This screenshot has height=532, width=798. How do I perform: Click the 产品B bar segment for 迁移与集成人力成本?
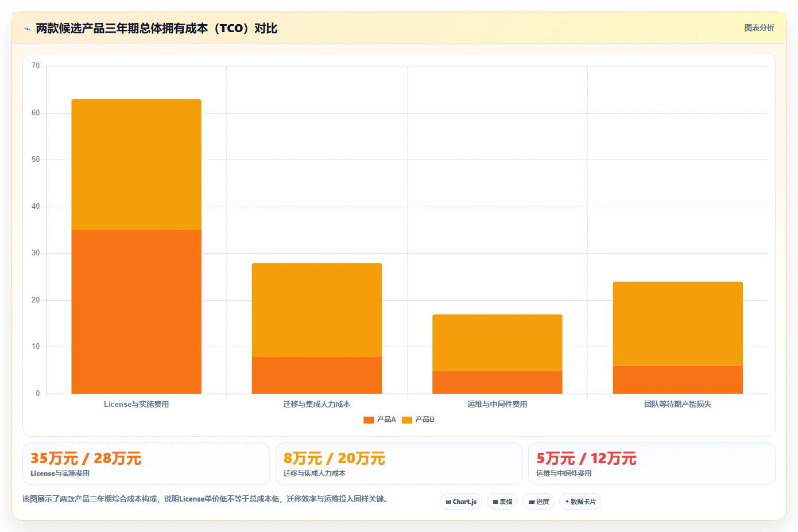[317, 310]
